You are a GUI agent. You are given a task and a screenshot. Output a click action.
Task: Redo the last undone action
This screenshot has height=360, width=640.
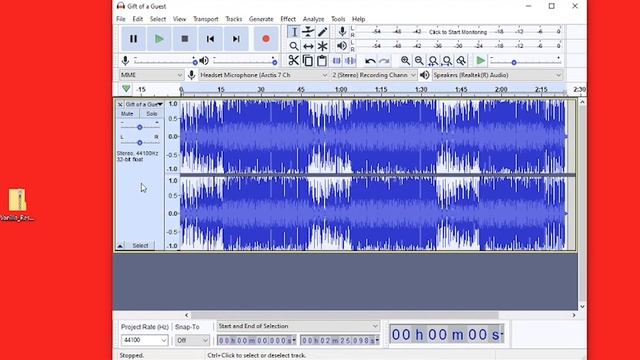tap(384, 61)
